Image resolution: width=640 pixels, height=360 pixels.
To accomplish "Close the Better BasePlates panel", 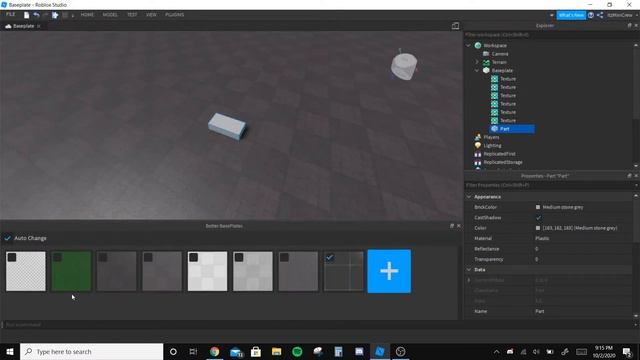I will [458, 225].
